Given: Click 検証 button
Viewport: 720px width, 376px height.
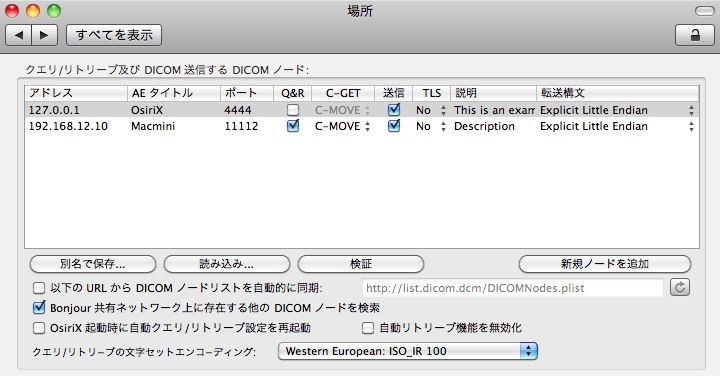Looking at the screenshot, I should (x=361, y=264).
